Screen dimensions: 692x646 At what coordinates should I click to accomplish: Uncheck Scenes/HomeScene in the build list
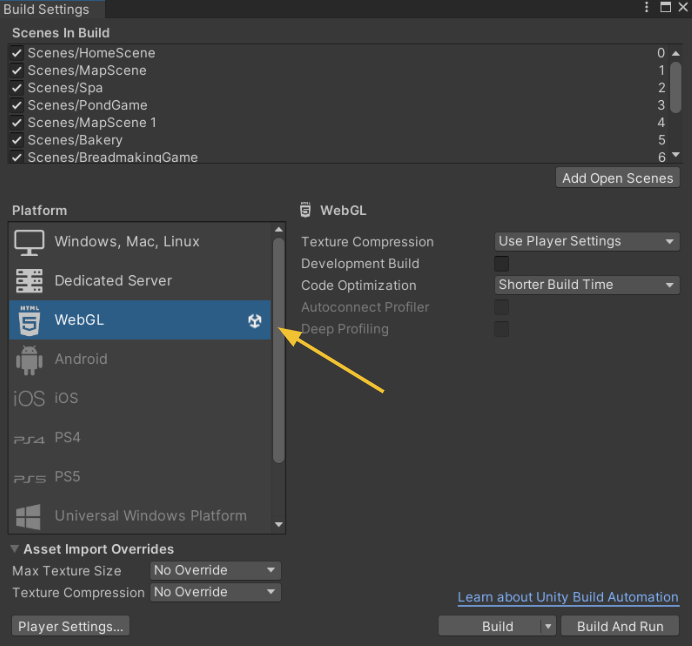click(x=17, y=53)
